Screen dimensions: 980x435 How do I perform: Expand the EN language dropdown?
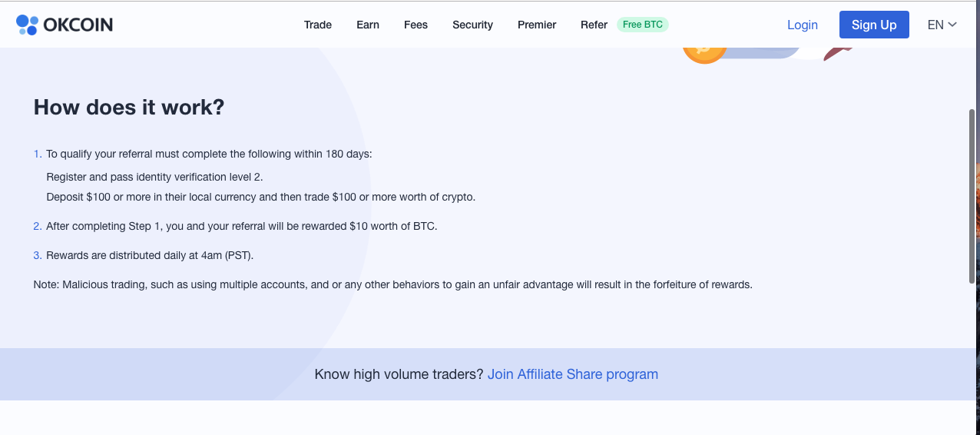942,25
